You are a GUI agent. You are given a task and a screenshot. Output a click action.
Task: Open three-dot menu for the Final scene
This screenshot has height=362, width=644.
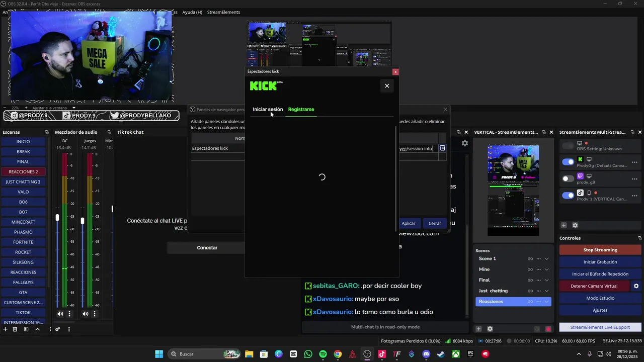[x=538, y=280]
